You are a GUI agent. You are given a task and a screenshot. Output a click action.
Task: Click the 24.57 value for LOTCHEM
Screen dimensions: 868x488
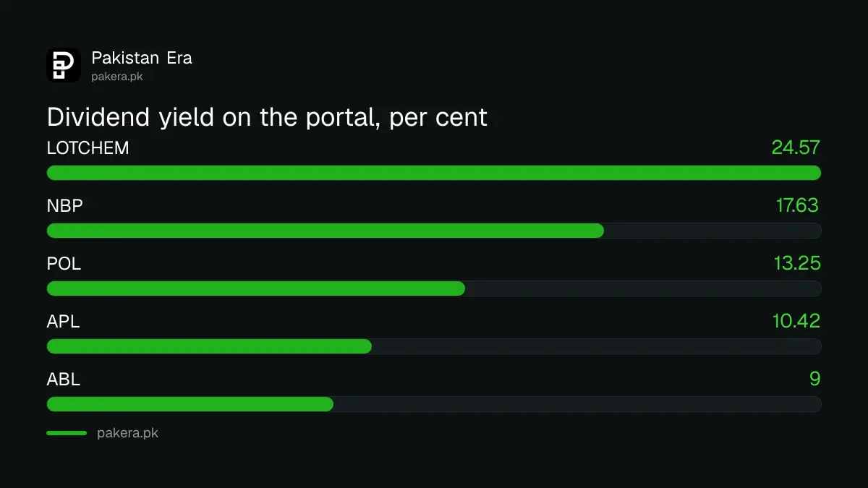click(796, 147)
